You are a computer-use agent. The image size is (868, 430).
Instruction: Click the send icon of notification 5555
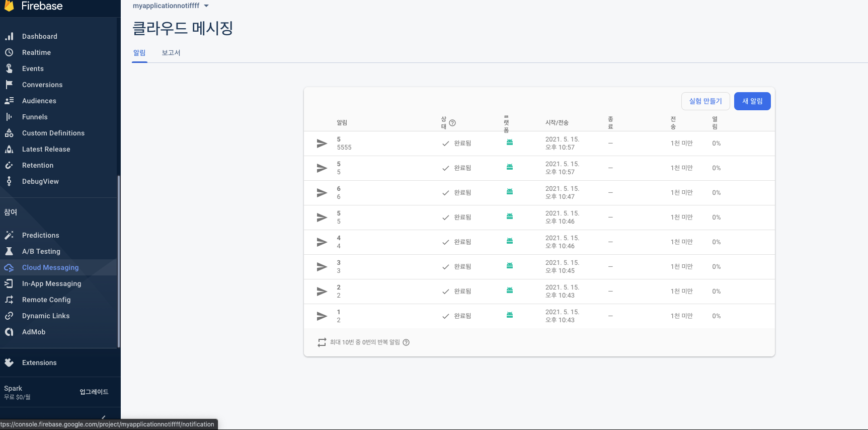coord(322,144)
